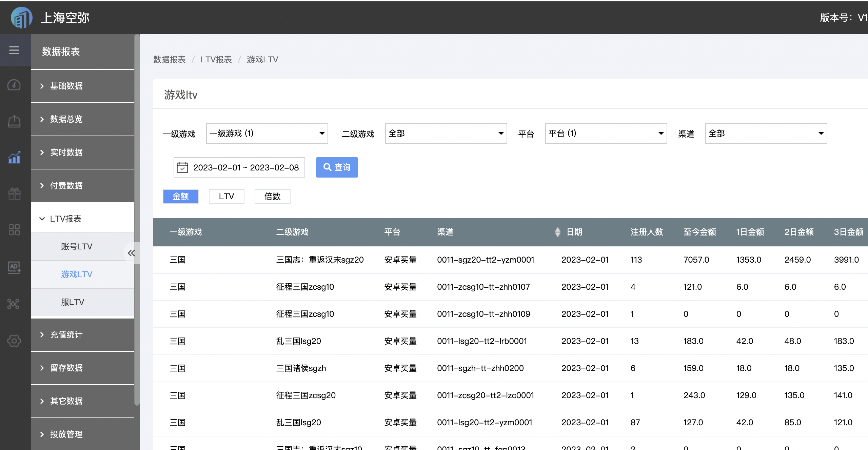Screen dimensions: 868x450
Task: Expand 实时数据 menu section
Action: click(83, 152)
